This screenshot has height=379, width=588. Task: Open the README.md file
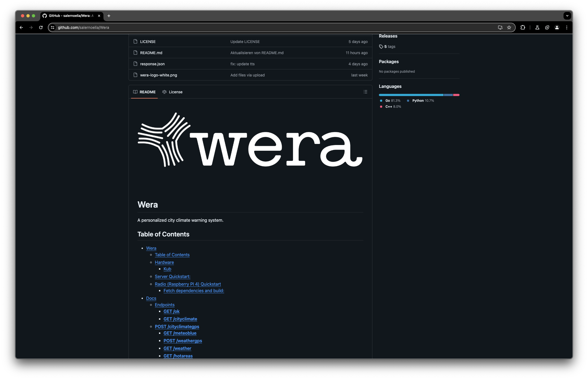pos(151,53)
